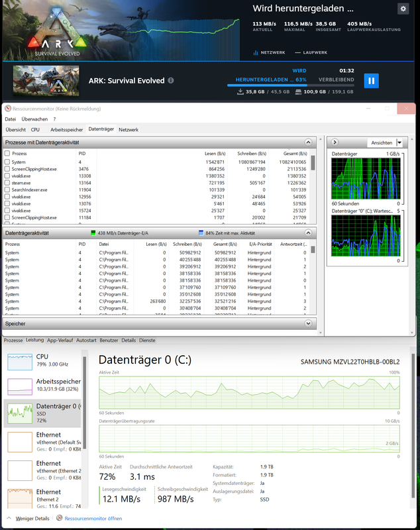Open the Ansichten dropdown arrow

(x=399, y=142)
